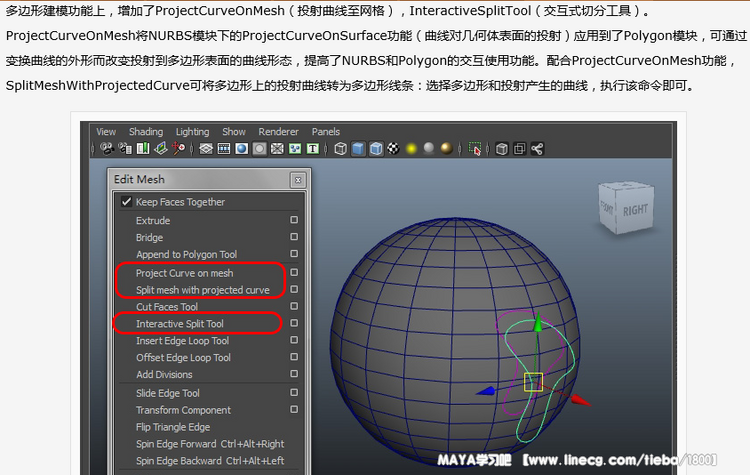The image size is (750, 475).
Task: Choose Bridge from Edit Mesh
Action: pyautogui.click(x=149, y=238)
